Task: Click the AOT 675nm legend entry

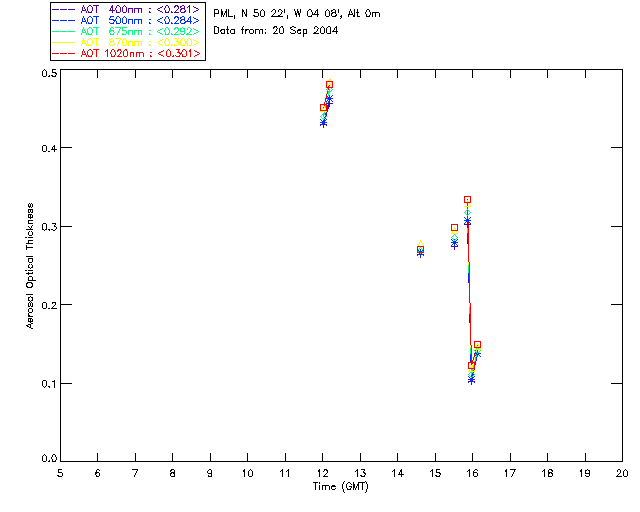Action: [x=126, y=31]
